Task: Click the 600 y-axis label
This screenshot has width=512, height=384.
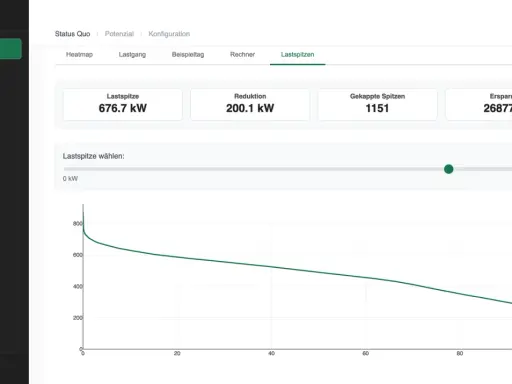Action: [x=77, y=255]
